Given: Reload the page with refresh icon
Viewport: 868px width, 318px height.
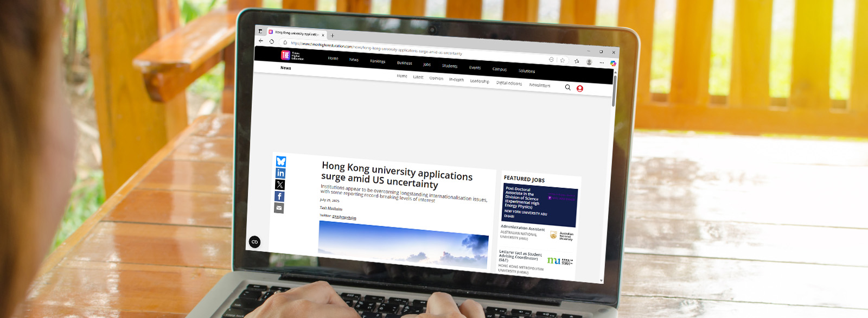Looking at the screenshot, I should tap(272, 41).
